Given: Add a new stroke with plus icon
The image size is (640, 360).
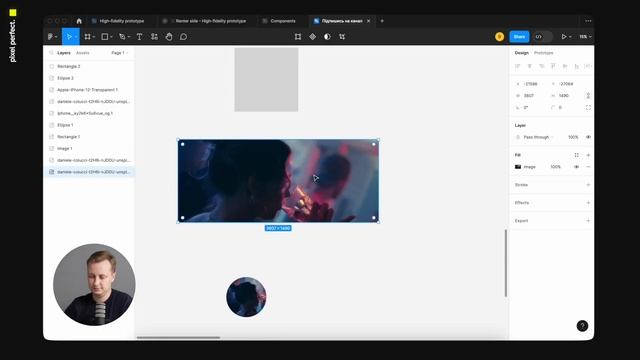Looking at the screenshot, I should coord(588,185).
